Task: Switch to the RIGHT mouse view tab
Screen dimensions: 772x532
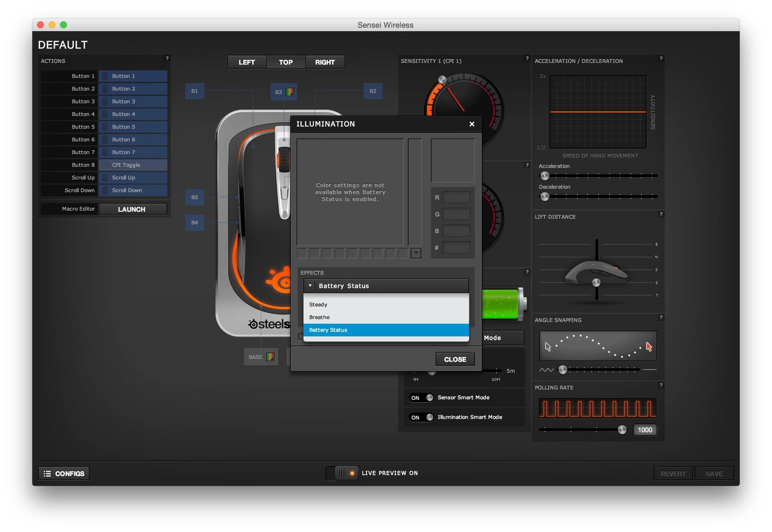Action: 325,62
